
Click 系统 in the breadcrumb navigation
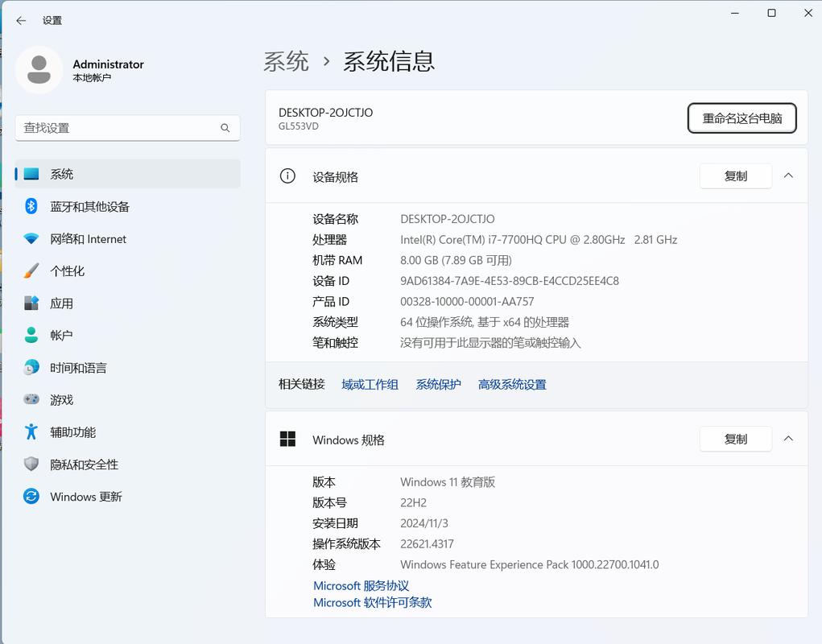point(286,60)
